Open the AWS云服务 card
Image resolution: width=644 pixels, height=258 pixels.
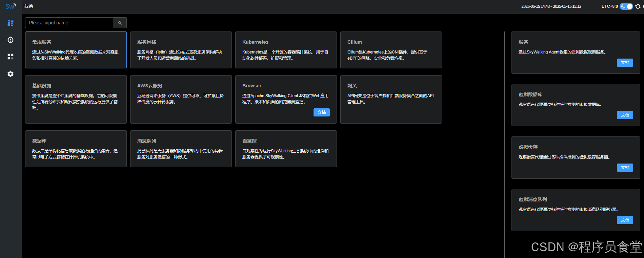click(181, 99)
